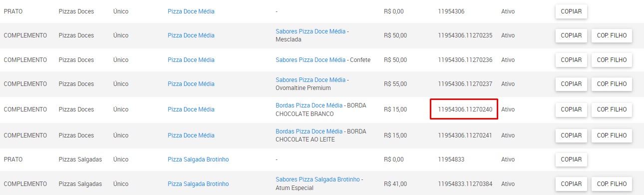Click COP. FILHO for Ovomaltine Premium

tap(612, 84)
